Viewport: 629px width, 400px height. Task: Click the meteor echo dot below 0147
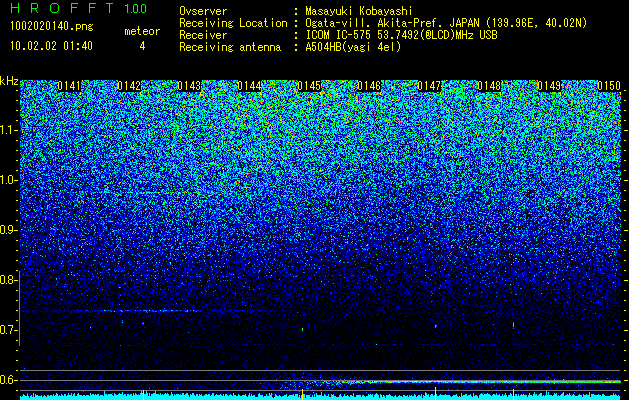pyautogui.click(x=436, y=327)
